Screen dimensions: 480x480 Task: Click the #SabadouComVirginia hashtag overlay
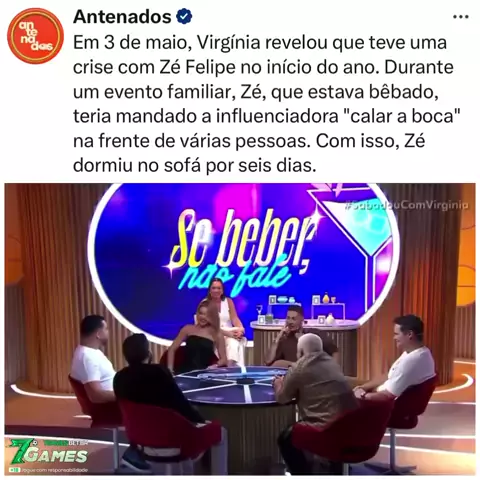coord(407,205)
